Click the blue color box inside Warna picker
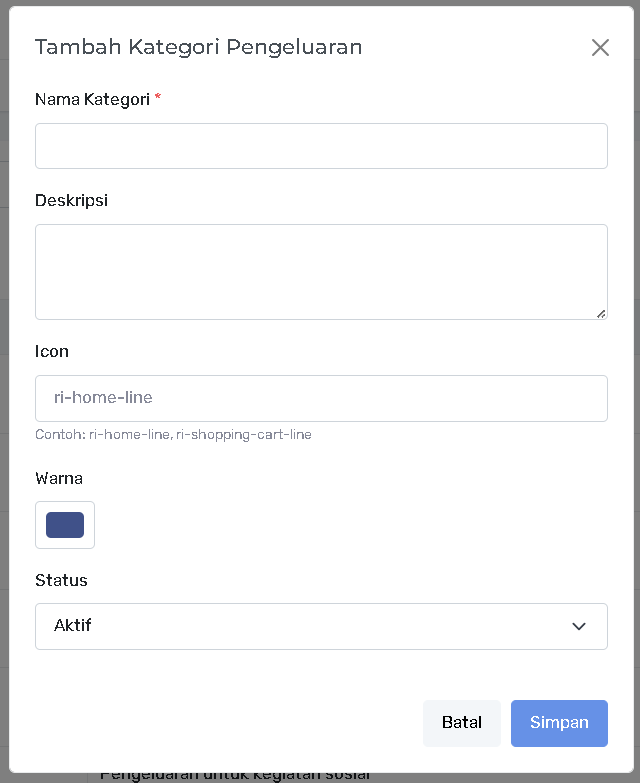This screenshot has height=783, width=640. (x=65, y=525)
